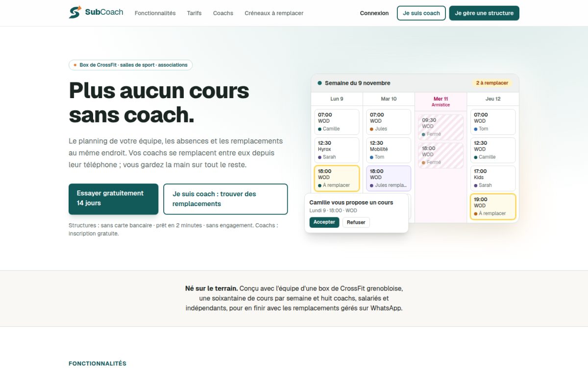Select the Mer 11 Armistice header
The height and width of the screenshot is (368, 588).
[441, 102]
